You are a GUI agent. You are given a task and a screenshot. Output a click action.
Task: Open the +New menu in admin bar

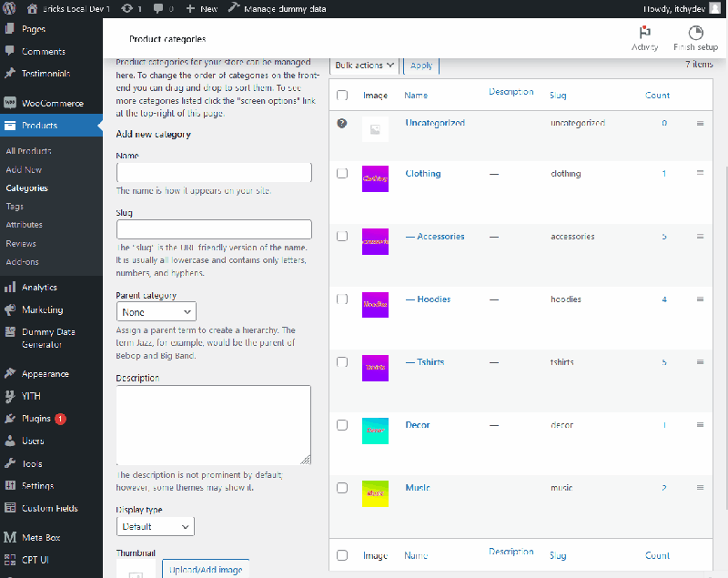[x=201, y=8]
